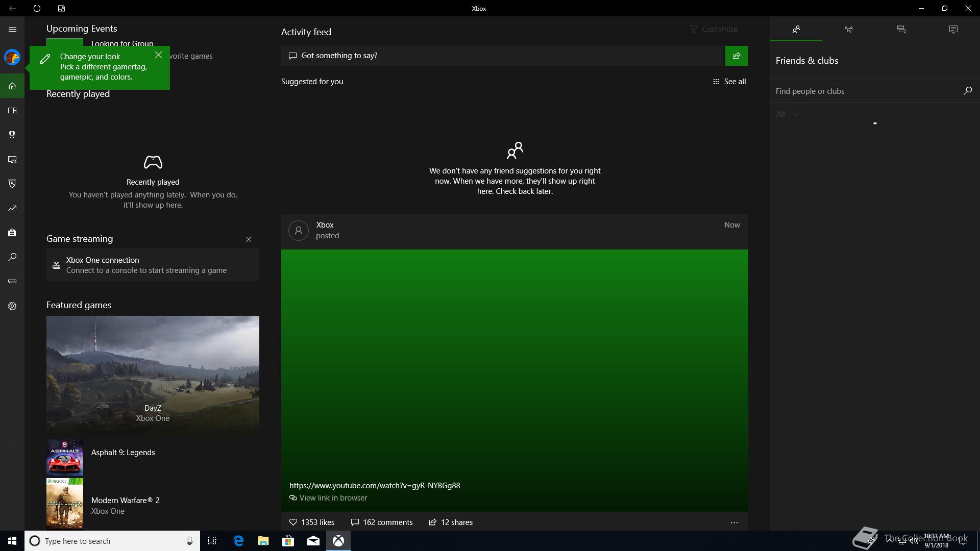Like the Xbox post (1353 likes)
980x551 pixels.
(312, 522)
